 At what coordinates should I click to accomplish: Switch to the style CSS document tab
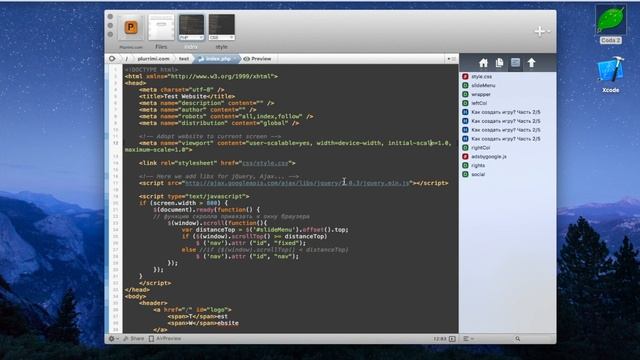click(222, 27)
